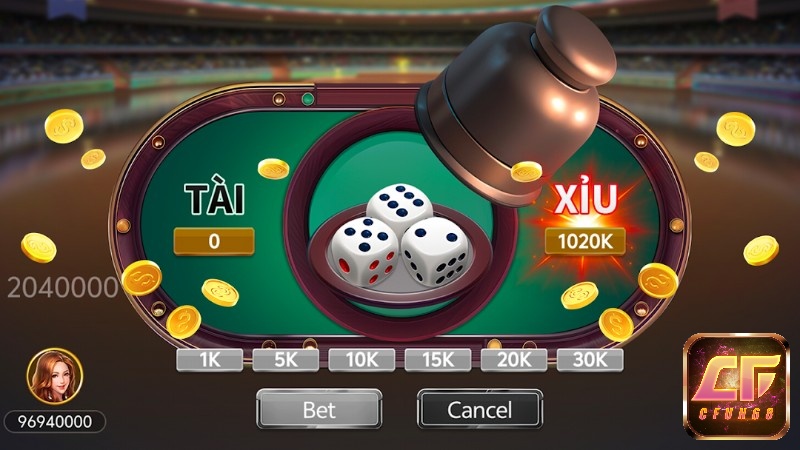Image resolution: width=800 pixels, height=450 pixels.
Task: Select the 1K chip value
Action: (x=210, y=360)
